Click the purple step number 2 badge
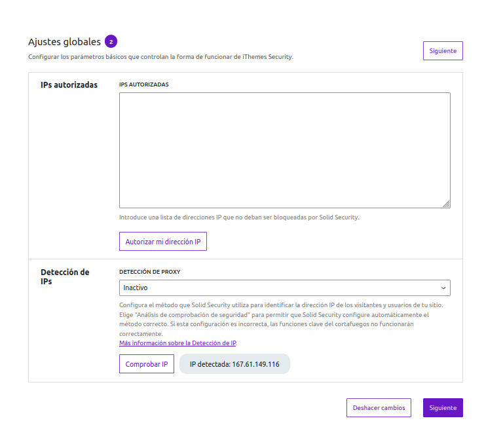The image size is (503, 448). [111, 42]
